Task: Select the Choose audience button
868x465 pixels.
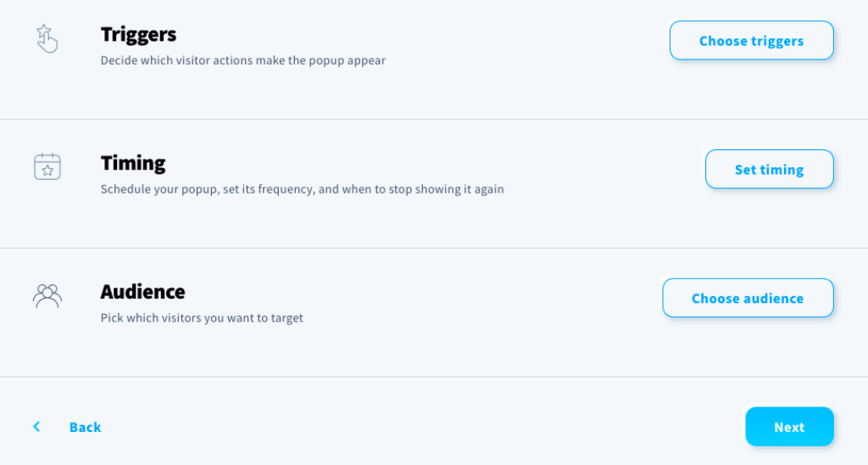Action: 748,298
